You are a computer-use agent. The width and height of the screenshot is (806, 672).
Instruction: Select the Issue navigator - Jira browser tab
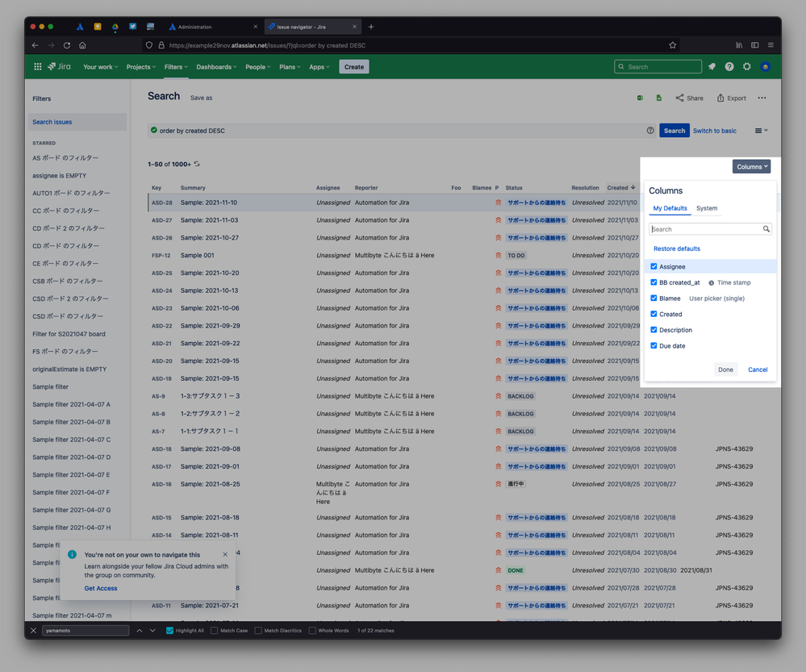tap(312, 27)
